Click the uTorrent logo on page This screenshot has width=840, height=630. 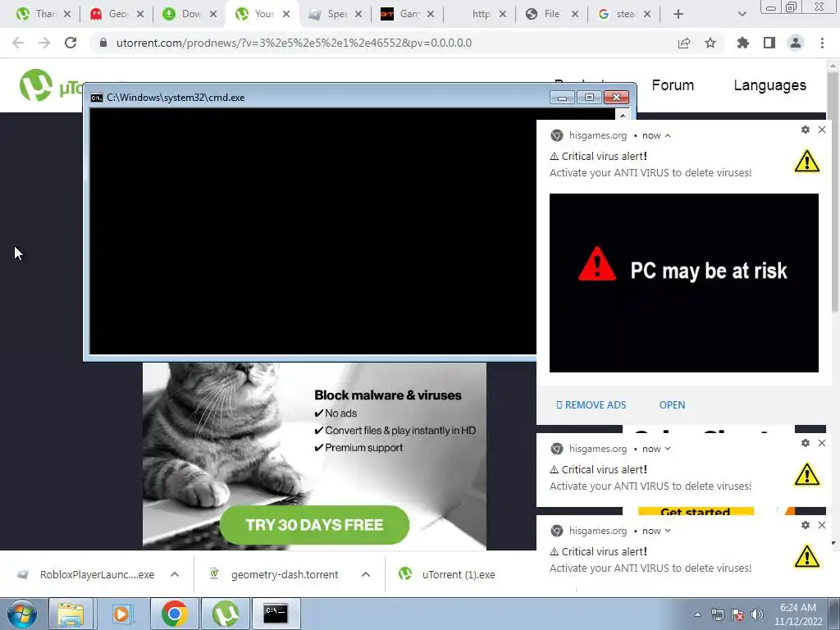coord(35,85)
